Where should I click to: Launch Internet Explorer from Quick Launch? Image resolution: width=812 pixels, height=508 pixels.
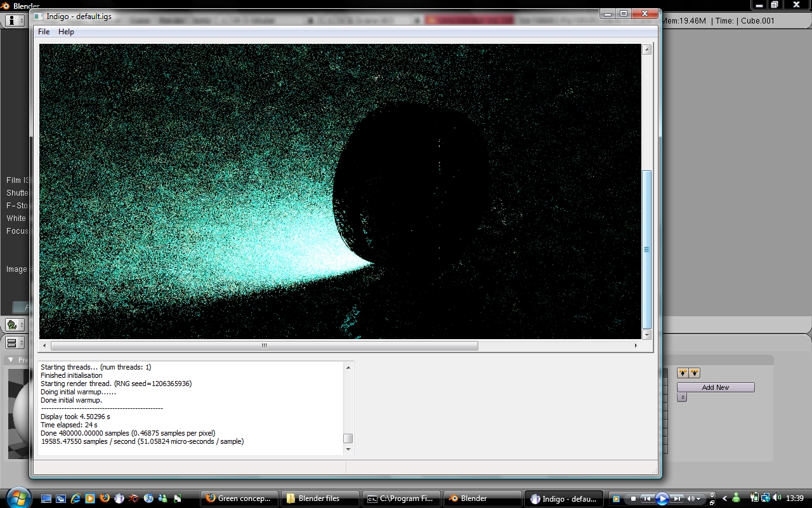point(75,498)
